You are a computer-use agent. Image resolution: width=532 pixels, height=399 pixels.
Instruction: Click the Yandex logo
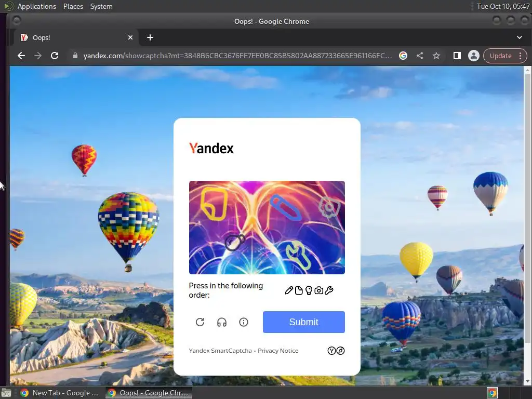click(x=211, y=148)
